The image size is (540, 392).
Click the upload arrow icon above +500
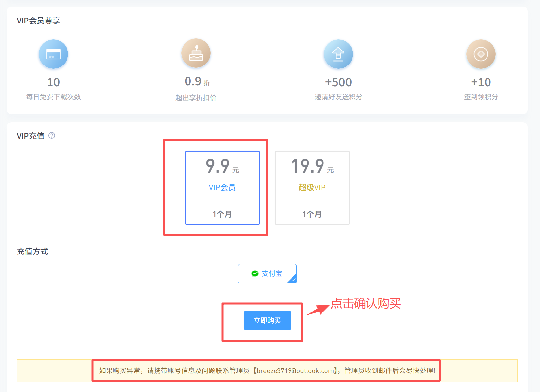click(x=338, y=54)
